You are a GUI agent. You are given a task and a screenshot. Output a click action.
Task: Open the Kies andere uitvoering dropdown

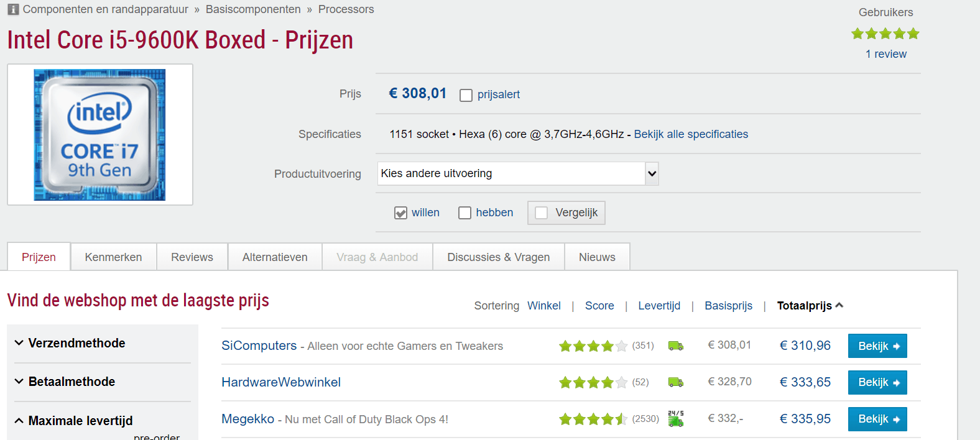click(x=518, y=173)
